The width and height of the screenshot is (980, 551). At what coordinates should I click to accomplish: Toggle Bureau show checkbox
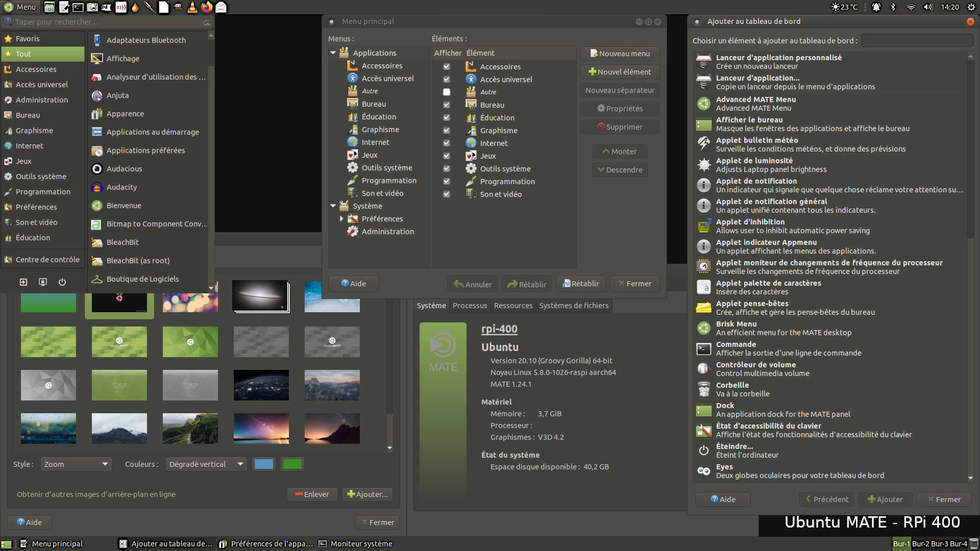[447, 105]
